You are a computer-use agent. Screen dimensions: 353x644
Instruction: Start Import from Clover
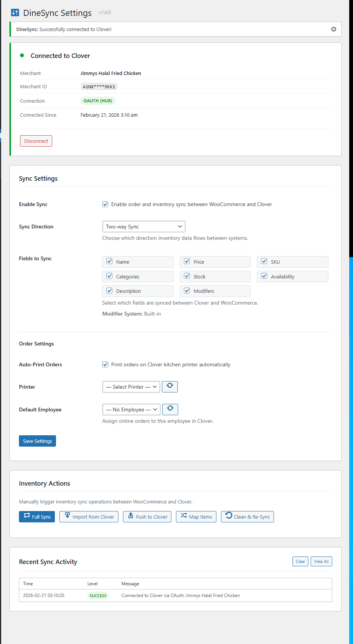pyautogui.click(x=89, y=517)
